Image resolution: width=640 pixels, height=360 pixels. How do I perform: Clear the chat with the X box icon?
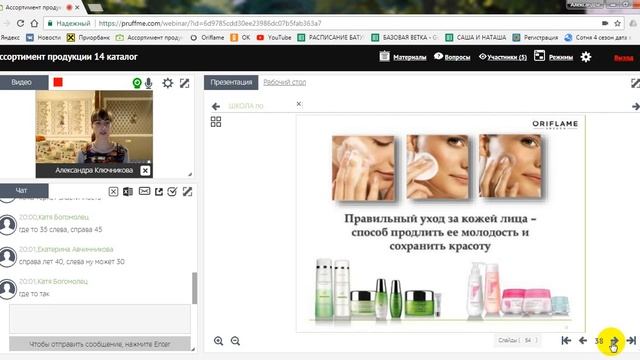pos(113,191)
